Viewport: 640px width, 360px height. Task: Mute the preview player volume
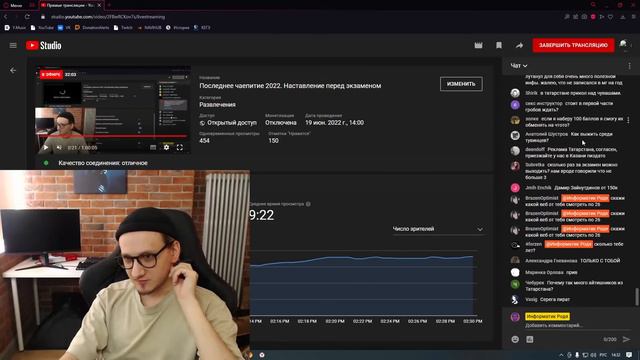(59, 147)
